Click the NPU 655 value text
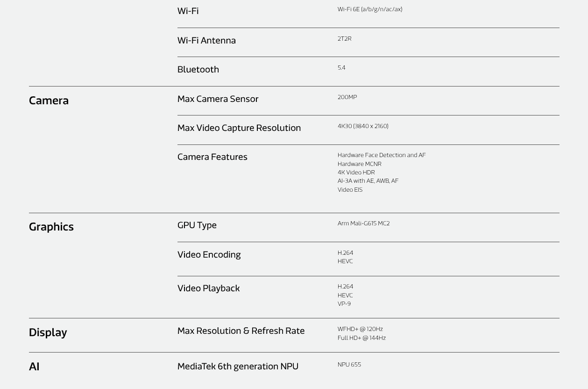Image resolution: width=588 pixels, height=389 pixels. [349, 365]
